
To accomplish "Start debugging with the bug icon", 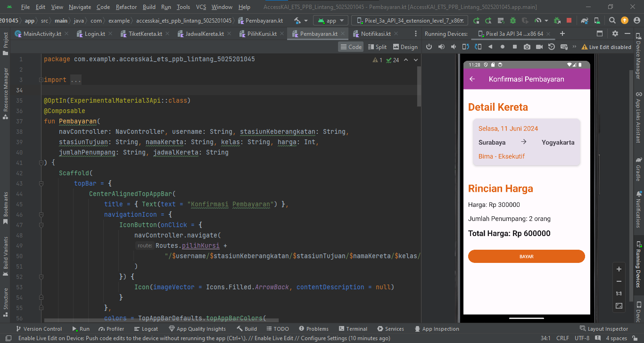I will (513, 21).
